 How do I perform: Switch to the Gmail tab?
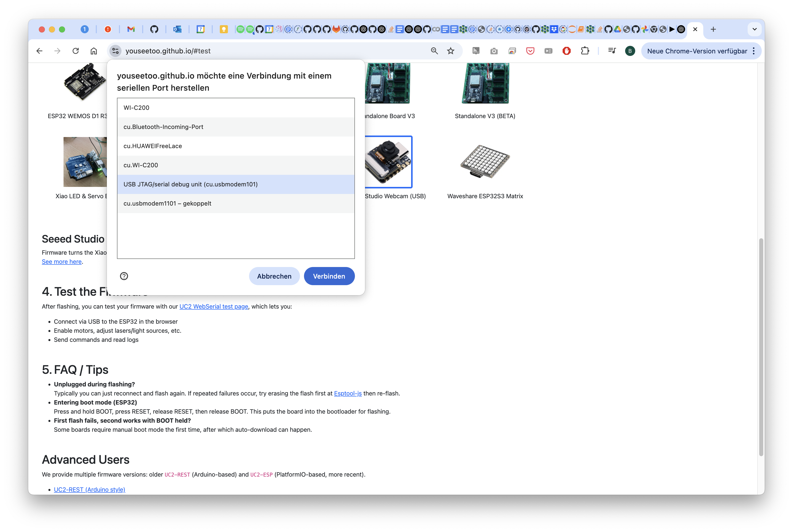coord(131,29)
